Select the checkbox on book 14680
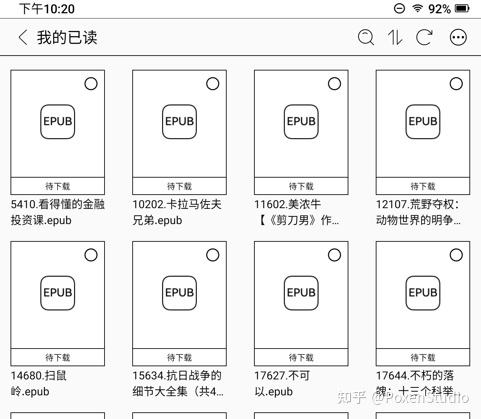This screenshot has width=481, height=419. coord(91,255)
